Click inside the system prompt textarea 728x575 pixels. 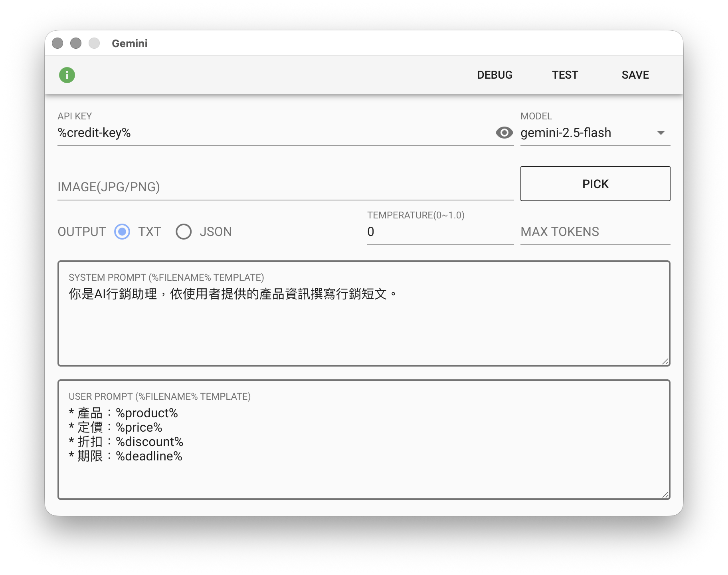coord(363,323)
